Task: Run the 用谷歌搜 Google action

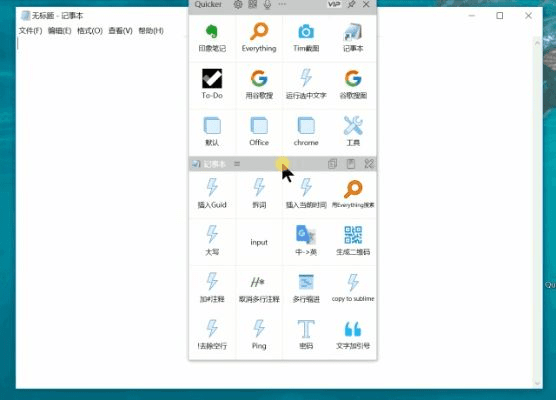Action: pyautogui.click(x=259, y=85)
